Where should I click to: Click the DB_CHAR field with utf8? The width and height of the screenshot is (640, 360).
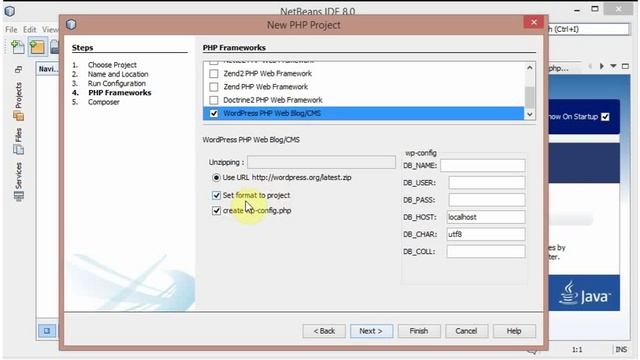pyautogui.click(x=486, y=234)
